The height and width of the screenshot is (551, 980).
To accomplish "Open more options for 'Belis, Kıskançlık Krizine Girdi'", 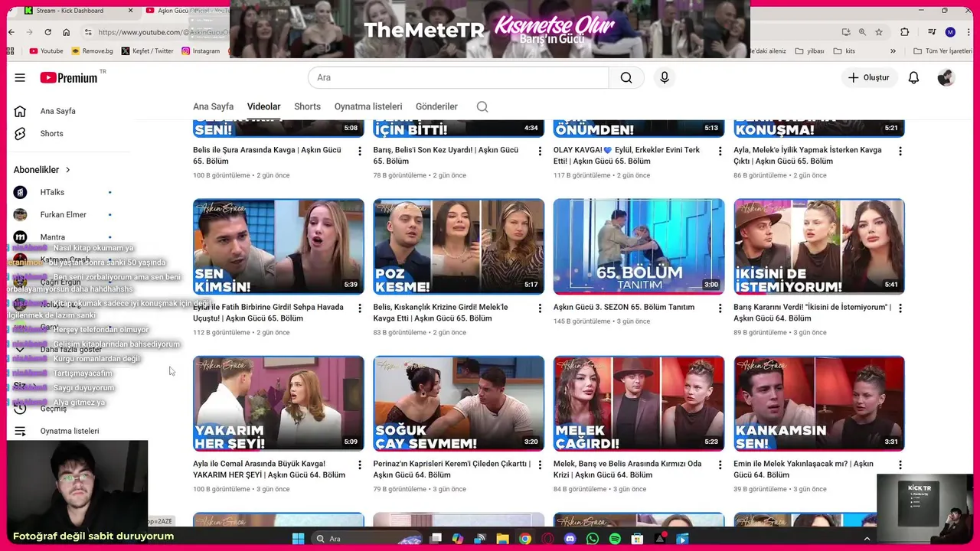I will pyautogui.click(x=540, y=308).
